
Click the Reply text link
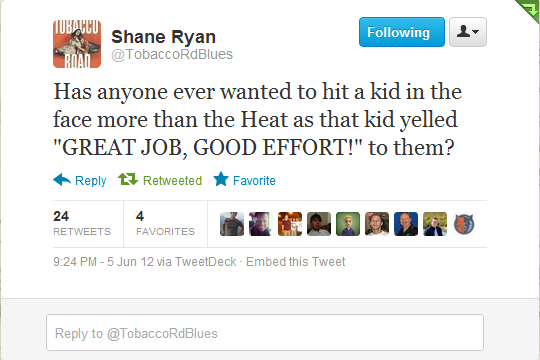click(91, 181)
